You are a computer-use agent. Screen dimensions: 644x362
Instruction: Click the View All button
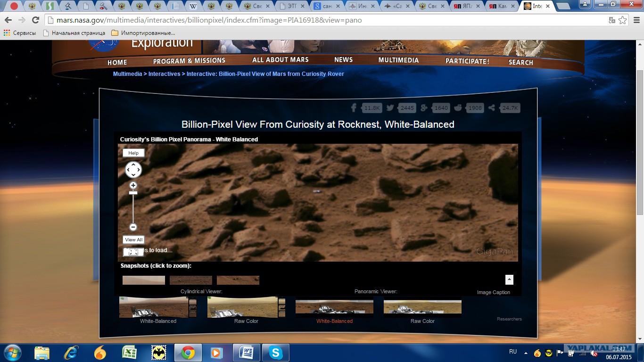click(x=133, y=239)
